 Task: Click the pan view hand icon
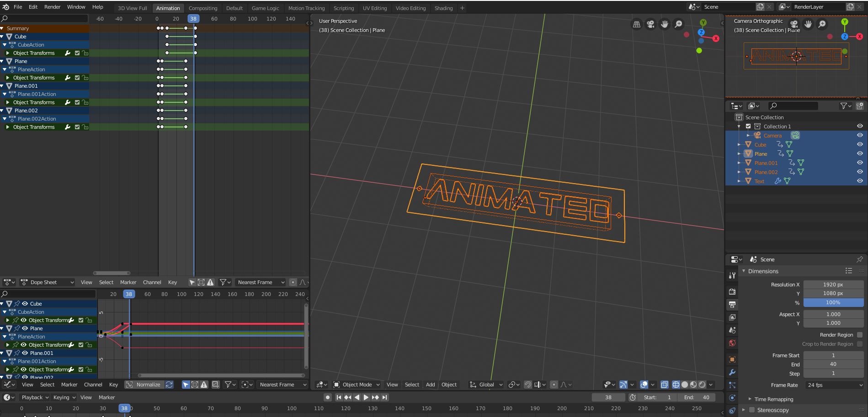(665, 24)
